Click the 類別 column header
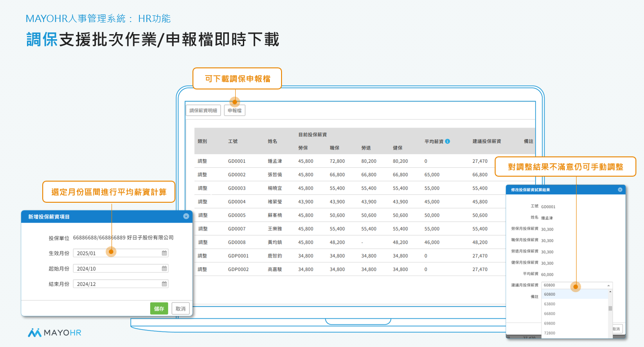 [x=202, y=141]
